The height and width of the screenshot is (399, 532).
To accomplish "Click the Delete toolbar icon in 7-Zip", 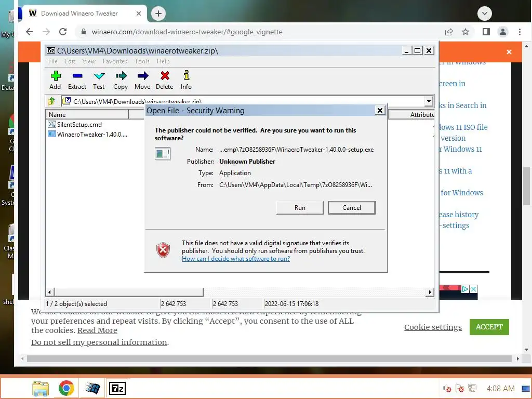I will [x=165, y=80].
